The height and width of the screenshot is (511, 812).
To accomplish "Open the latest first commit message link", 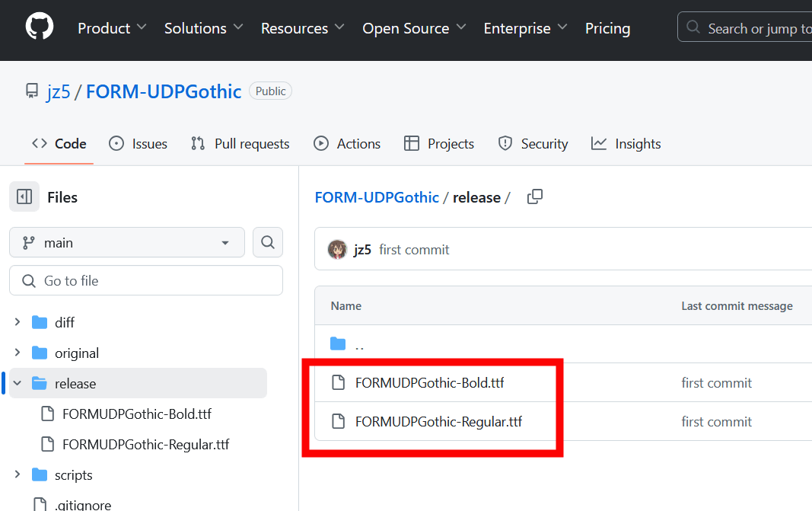I will tap(414, 250).
